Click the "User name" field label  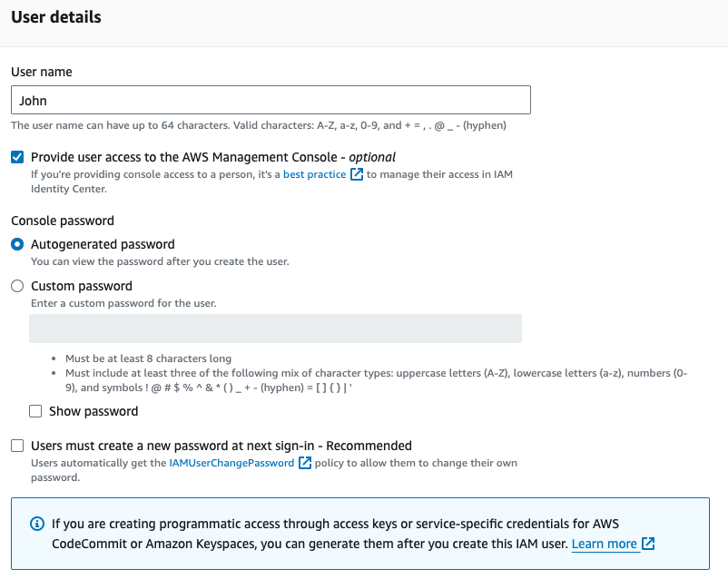pos(42,72)
